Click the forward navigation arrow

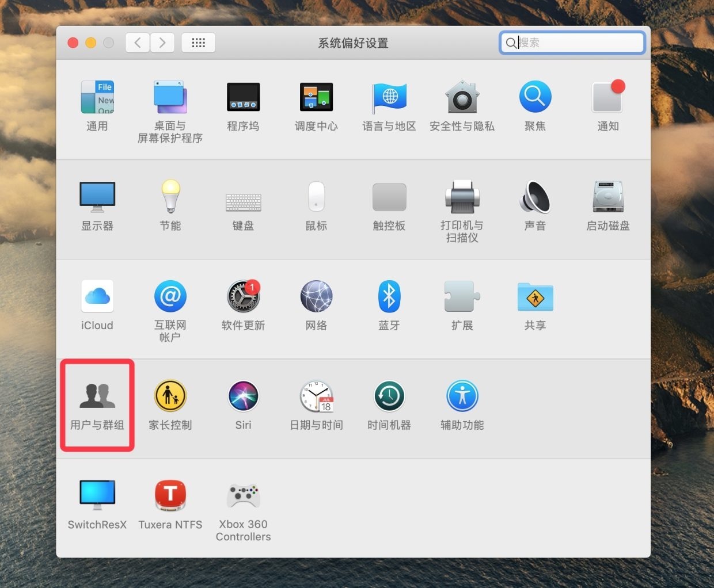point(162,43)
